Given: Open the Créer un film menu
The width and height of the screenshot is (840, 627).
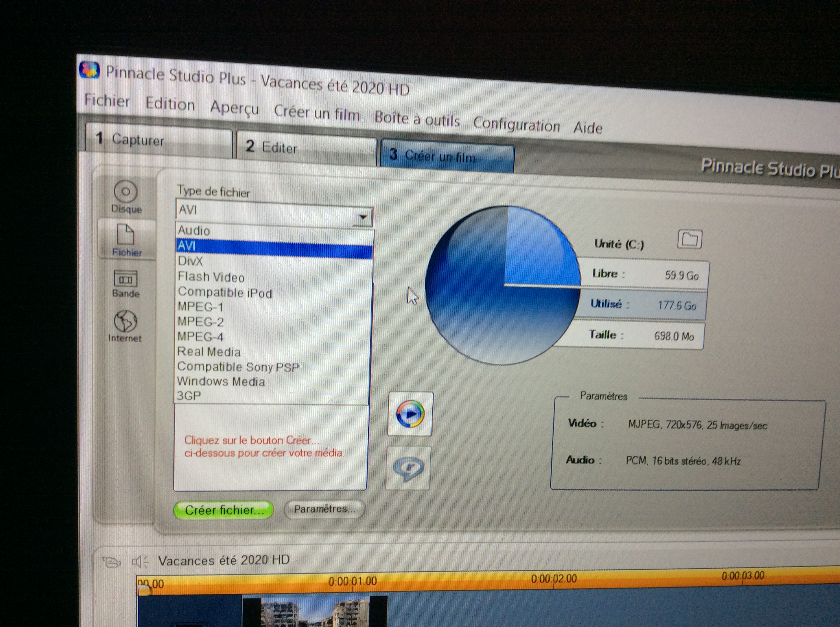Looking at the screenshot, I should (317, 113).
